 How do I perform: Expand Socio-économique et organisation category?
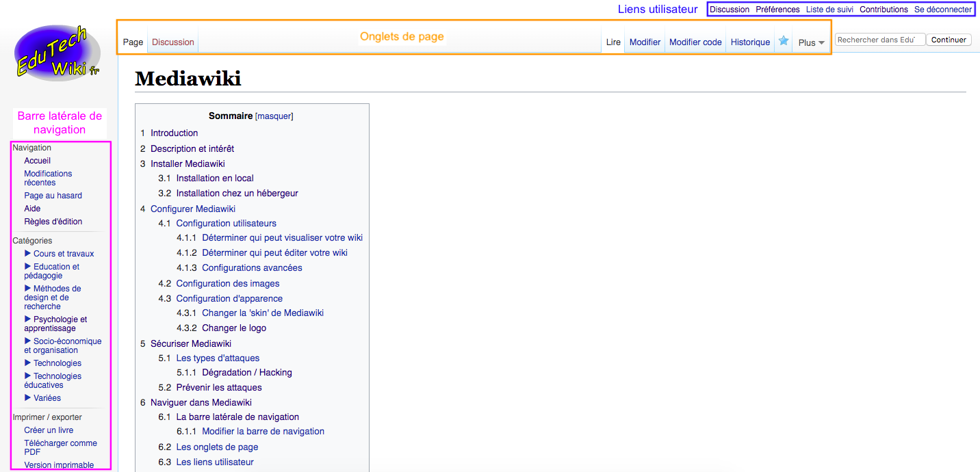tap(28, 341)
